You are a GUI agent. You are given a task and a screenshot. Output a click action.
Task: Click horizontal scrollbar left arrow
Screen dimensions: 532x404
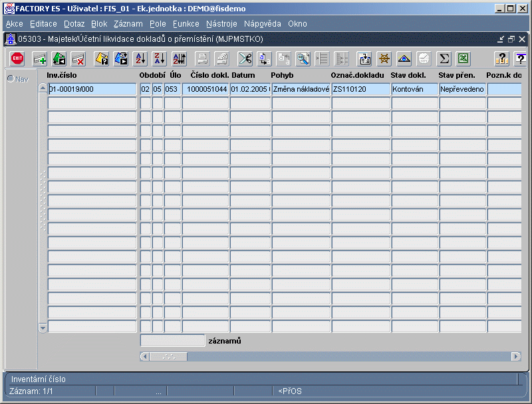click(x=145, y=357)
